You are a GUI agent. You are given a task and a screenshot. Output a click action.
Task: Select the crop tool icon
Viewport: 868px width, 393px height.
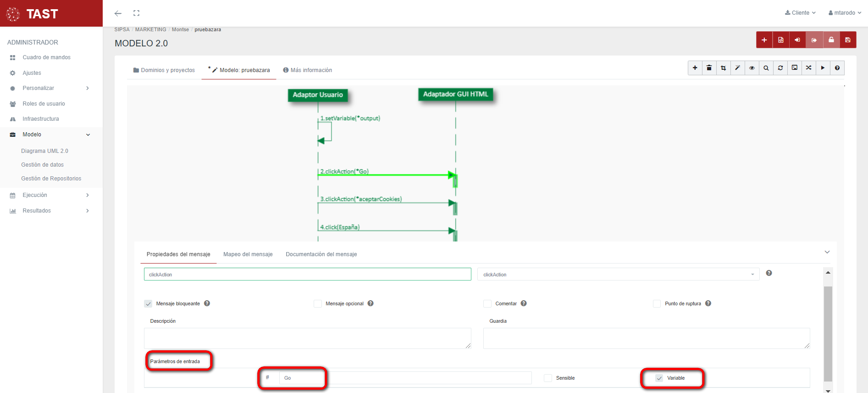coord(723,68)
